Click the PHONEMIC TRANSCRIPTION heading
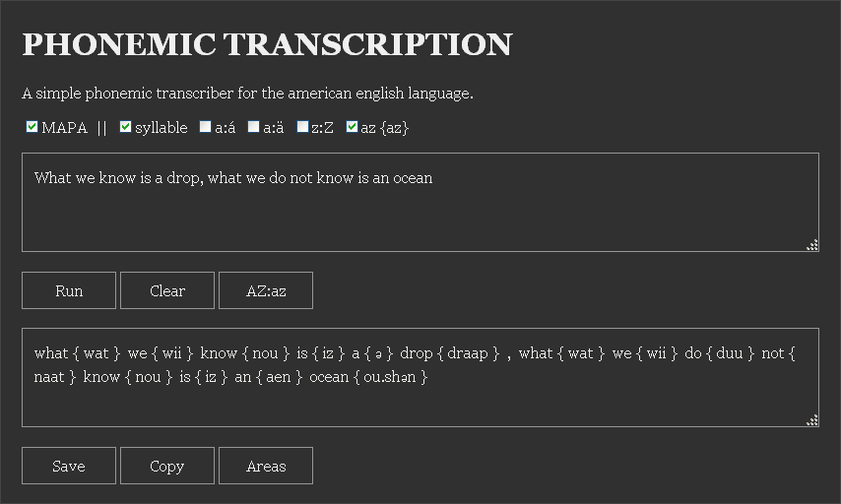Screen dimensions: 841x504 pos(267,45)
